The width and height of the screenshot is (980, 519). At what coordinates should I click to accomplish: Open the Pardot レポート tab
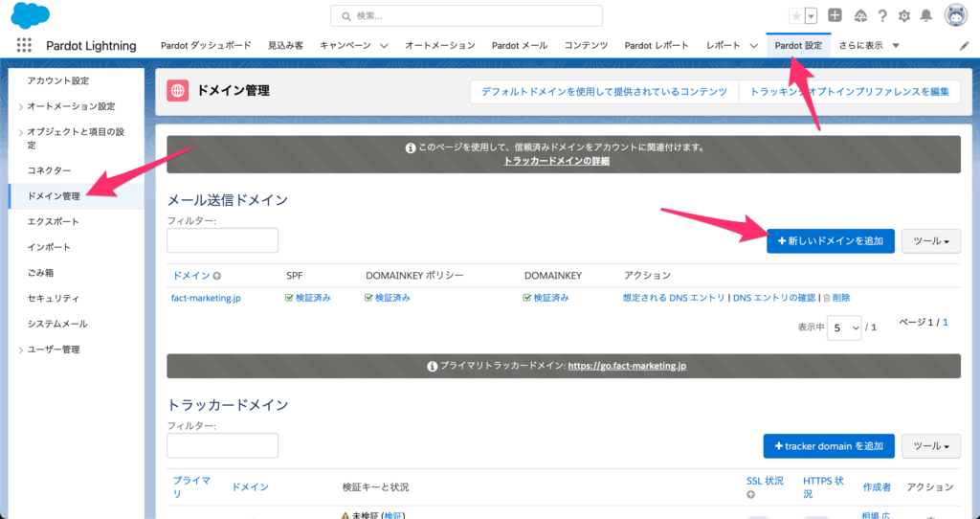657,45
